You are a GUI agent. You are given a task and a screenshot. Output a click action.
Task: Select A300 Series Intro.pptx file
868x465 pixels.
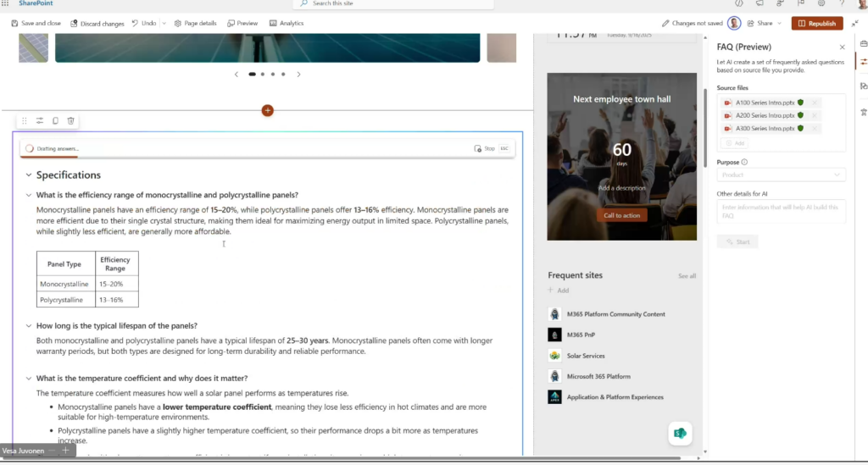coord(765,128)
